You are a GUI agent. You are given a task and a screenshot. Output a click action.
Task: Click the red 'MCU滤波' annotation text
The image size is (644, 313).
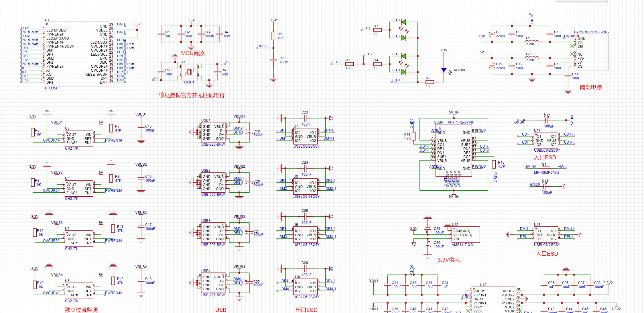click(x=193, y=53)
